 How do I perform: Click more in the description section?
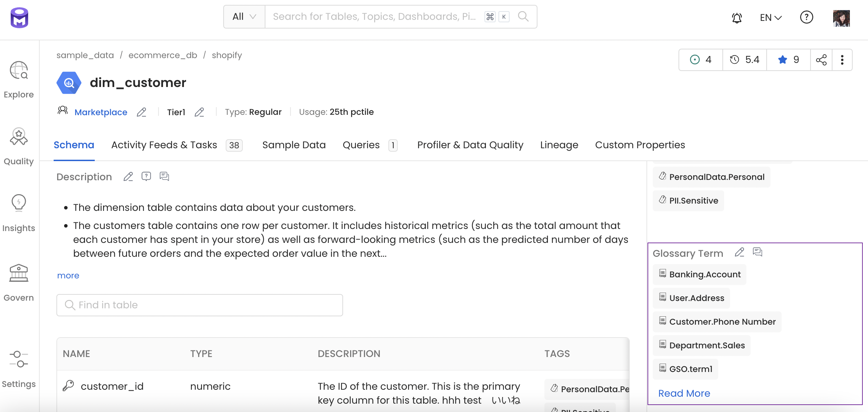[x=68, y=275]
